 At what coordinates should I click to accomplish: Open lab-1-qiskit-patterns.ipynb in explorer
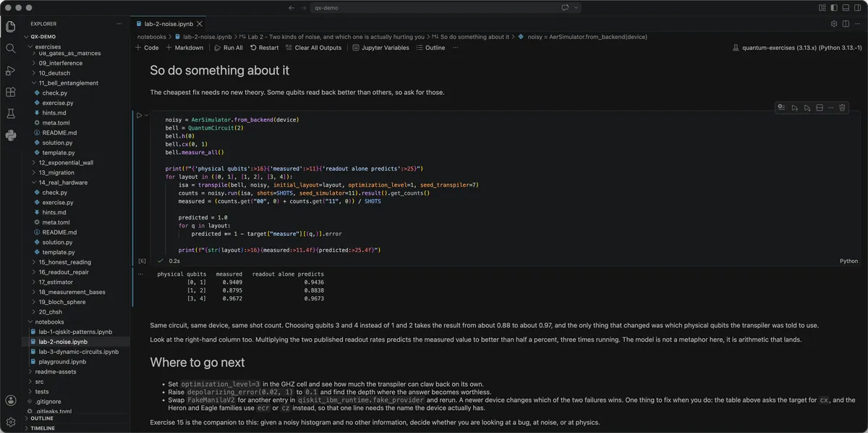coord(77,332)
